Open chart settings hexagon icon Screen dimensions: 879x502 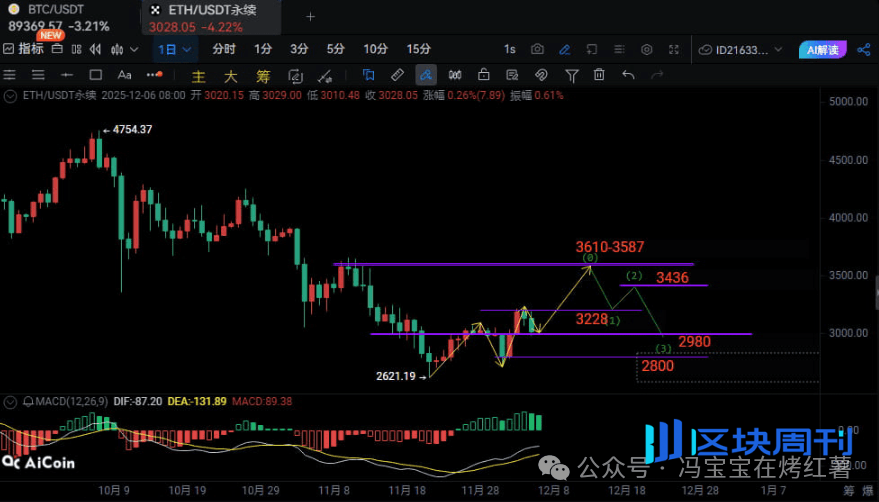pos(645,49)
